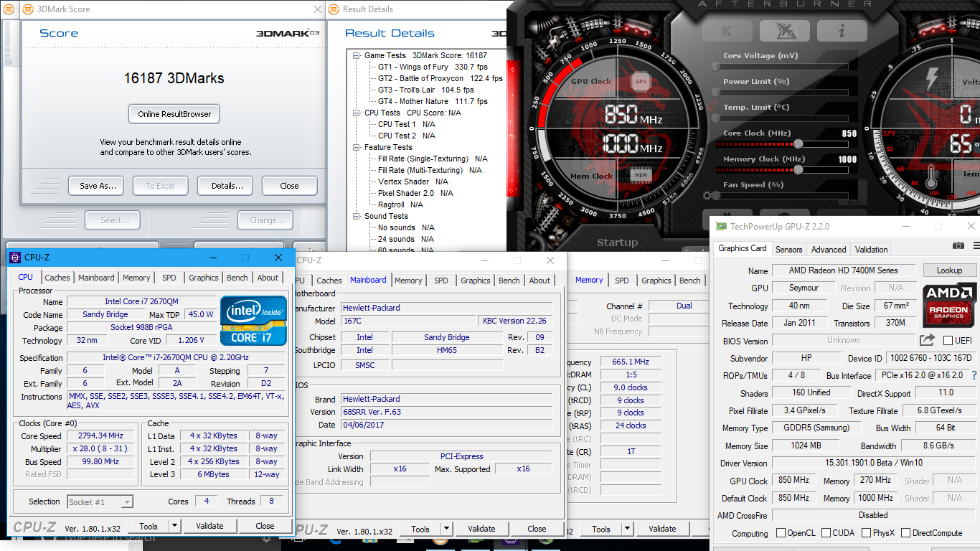Click the Power Limit slider handle
Screen dimensions: 980x551
point(715,92)
